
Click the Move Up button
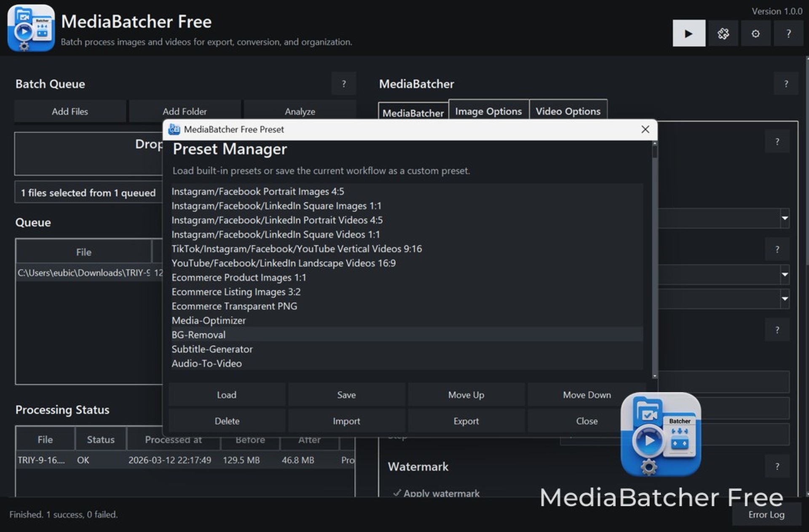(x=466, y=395)
